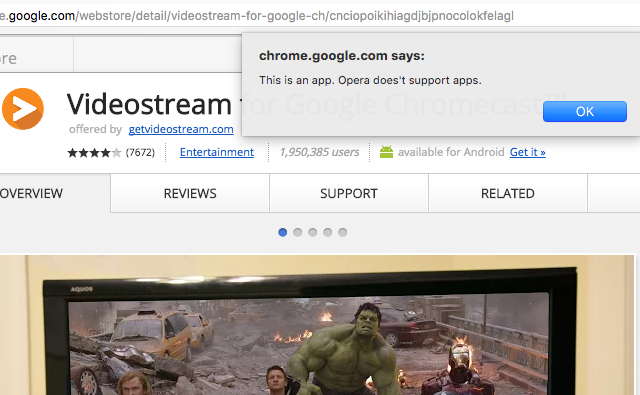Select the fourth carousel dot
Viewport: 640px width, 395px height.
327,232
